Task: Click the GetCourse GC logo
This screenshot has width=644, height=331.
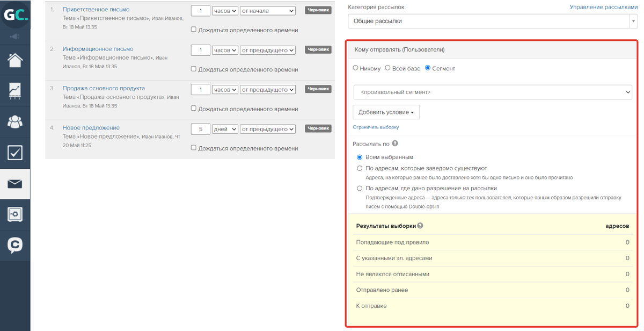Action: point(15,14)
